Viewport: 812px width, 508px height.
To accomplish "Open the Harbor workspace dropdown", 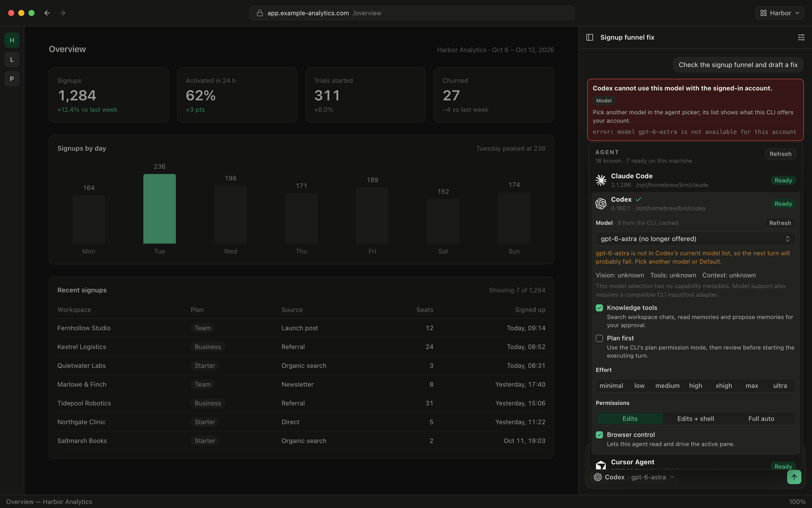I will click(x=779, y=13).
